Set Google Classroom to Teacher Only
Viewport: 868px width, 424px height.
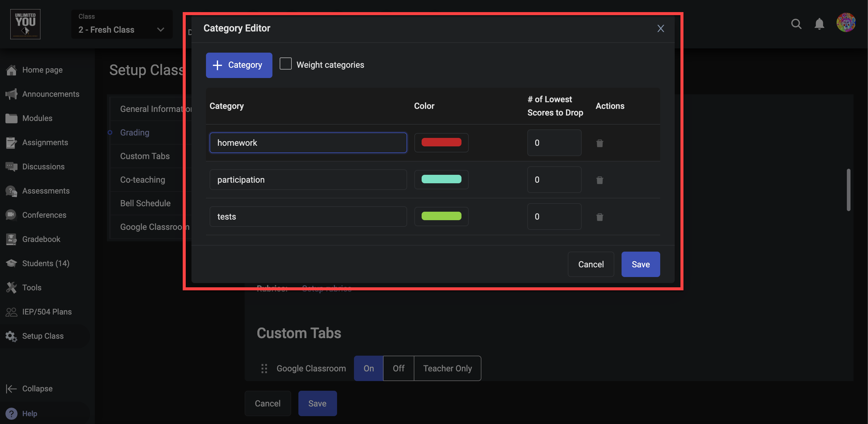tap(447, 368)
